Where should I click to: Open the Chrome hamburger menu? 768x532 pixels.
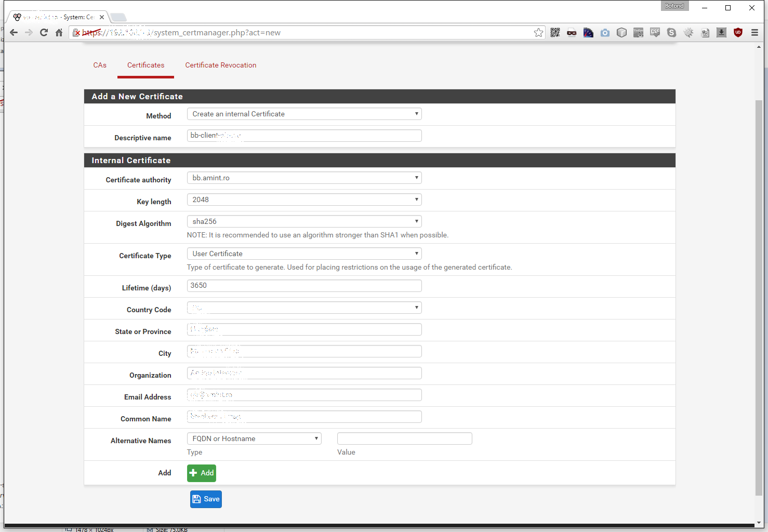[754, 33]
